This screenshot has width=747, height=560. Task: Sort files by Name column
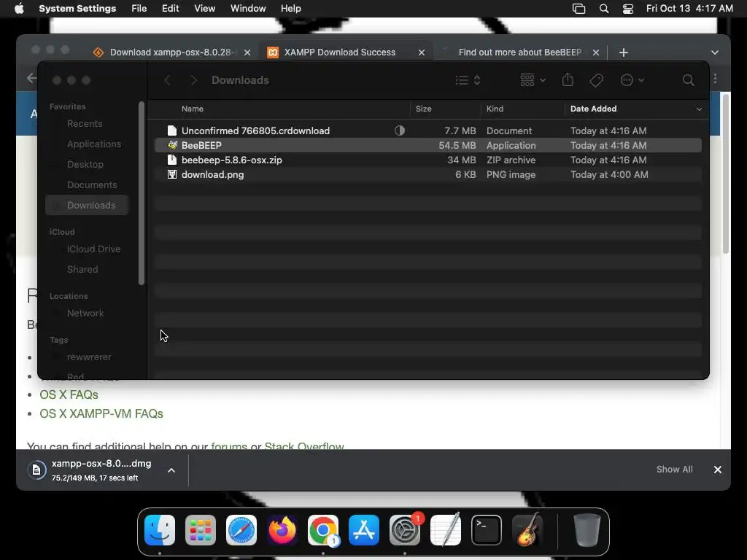(x=193, y=109)
